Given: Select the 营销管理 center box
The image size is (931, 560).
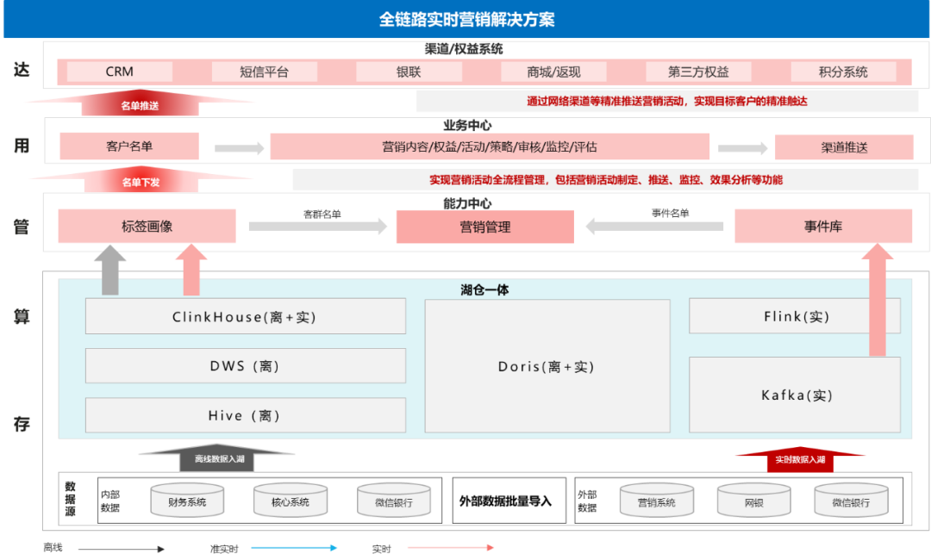Looking at the screenshot, I should [x=485, y=227].
